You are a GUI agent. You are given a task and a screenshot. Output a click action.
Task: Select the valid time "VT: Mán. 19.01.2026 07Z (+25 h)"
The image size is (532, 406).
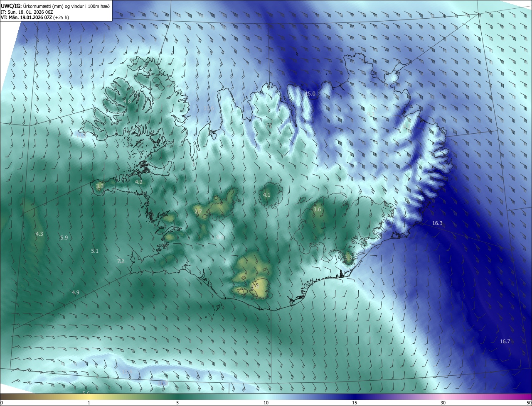(35, 17)
